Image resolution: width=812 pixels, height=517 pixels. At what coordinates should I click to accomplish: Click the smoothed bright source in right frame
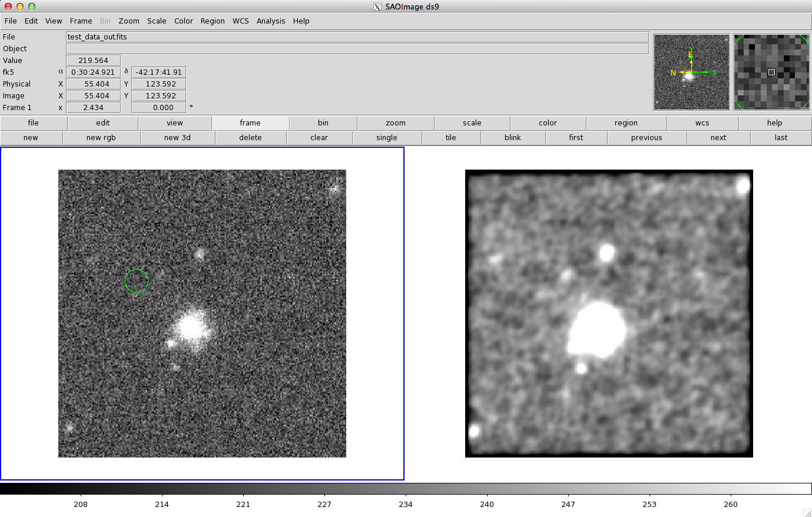[x=597, y=330]
